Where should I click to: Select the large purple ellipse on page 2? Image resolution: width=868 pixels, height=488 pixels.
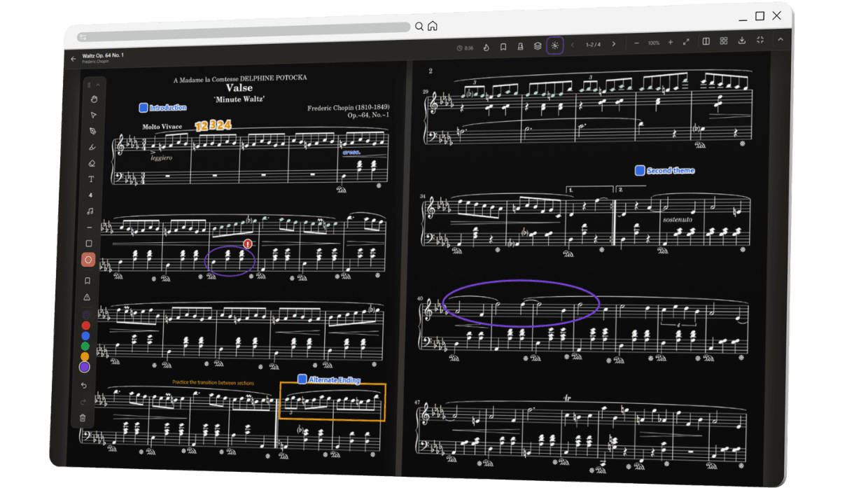point(521,303)
